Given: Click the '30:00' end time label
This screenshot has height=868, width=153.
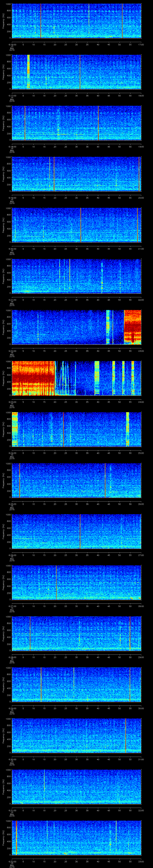Looking at the screenshot, I should 141,708.
